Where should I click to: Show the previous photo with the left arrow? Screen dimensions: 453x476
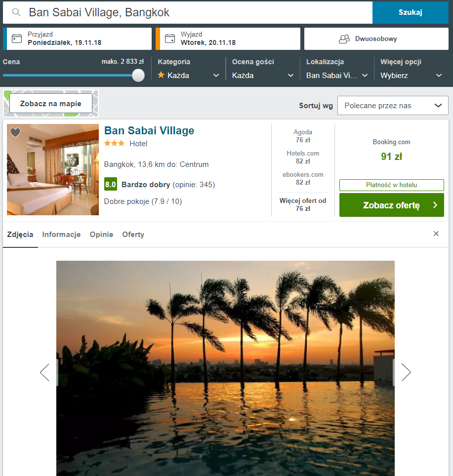(x=44, y=372)
